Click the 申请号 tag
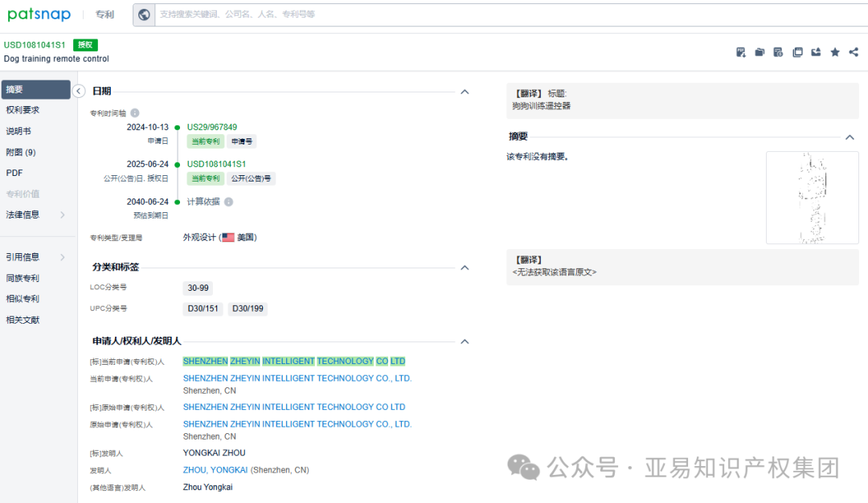Image resolution: width=868 pixels, height=503 pixels. pos(241,141)
